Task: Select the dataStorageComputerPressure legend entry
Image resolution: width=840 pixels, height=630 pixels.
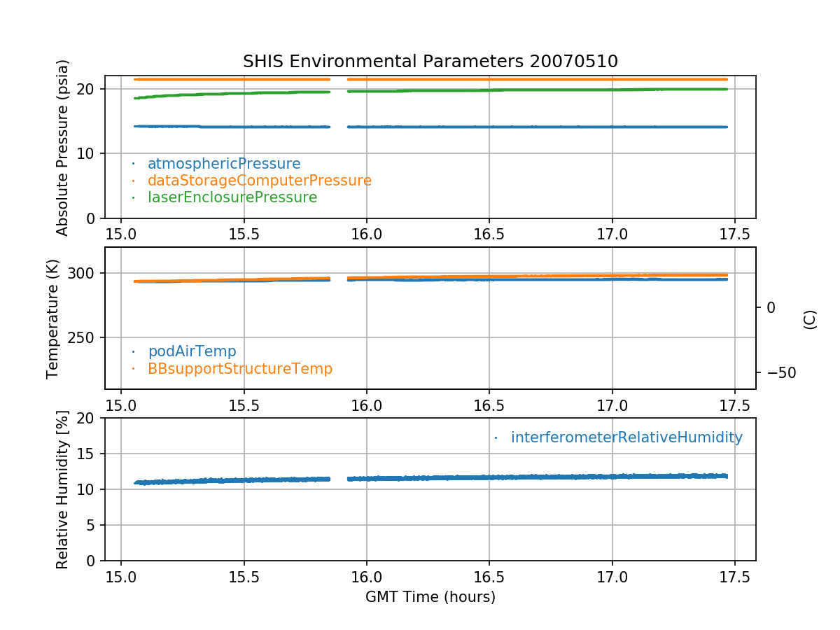Action: coord(259,181)
